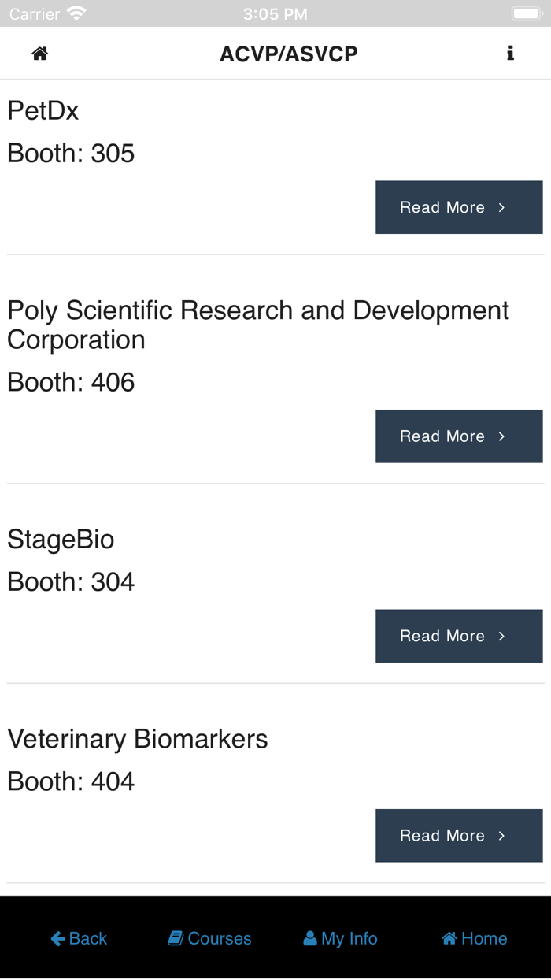Tap the Back arrow icon in bottom navigation
The image size is (551, 980).
point(56,938)
